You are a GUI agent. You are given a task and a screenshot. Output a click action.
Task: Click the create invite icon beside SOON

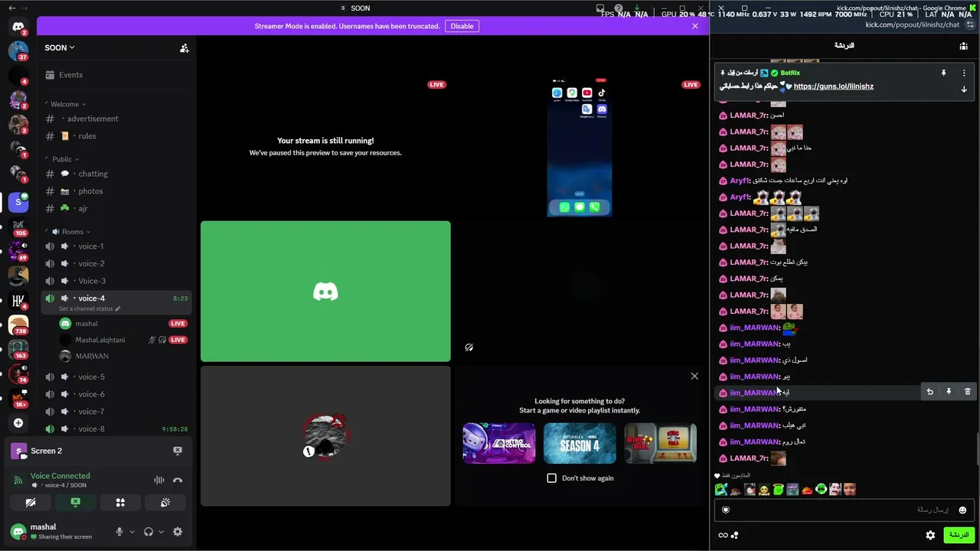(185, 48)
